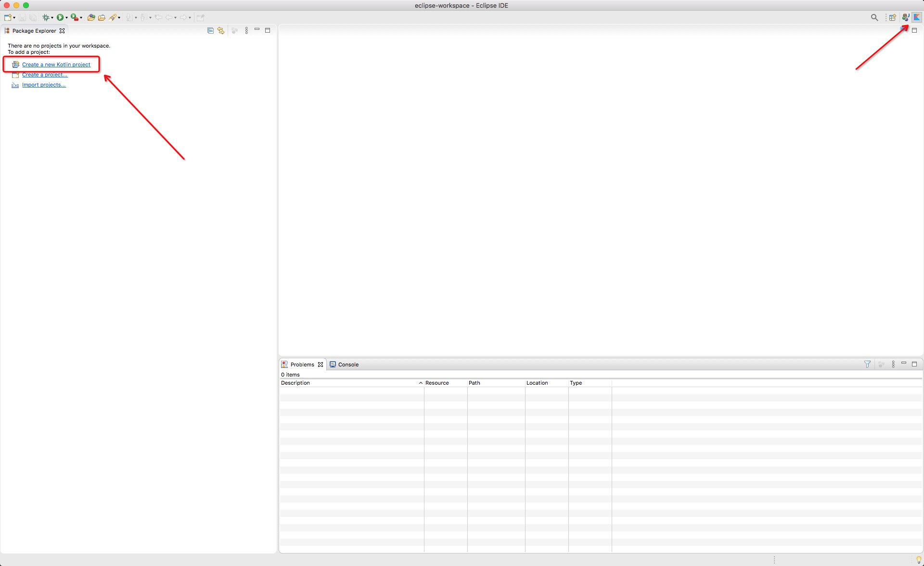Click the Create a project... link
The image size is (924, 566).
[45, 75]
